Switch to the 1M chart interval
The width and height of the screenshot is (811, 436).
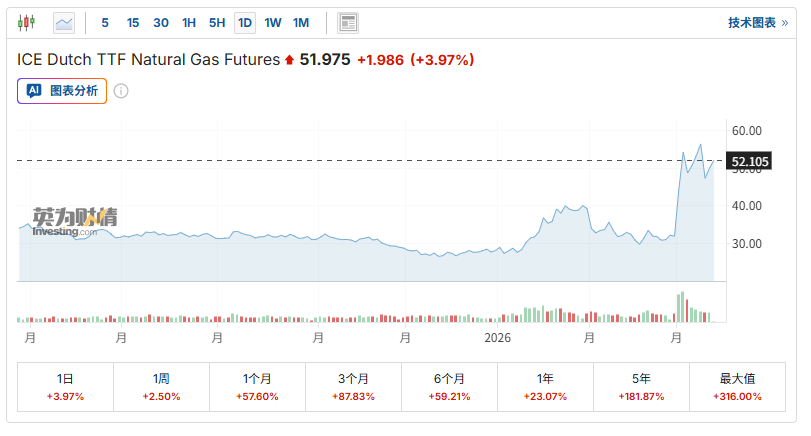(301, 22)
